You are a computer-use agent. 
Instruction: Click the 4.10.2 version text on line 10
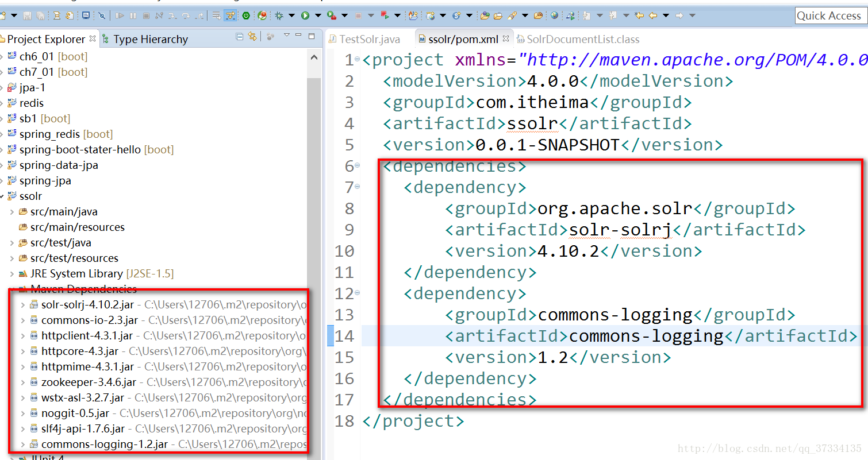tap(568, 251)
